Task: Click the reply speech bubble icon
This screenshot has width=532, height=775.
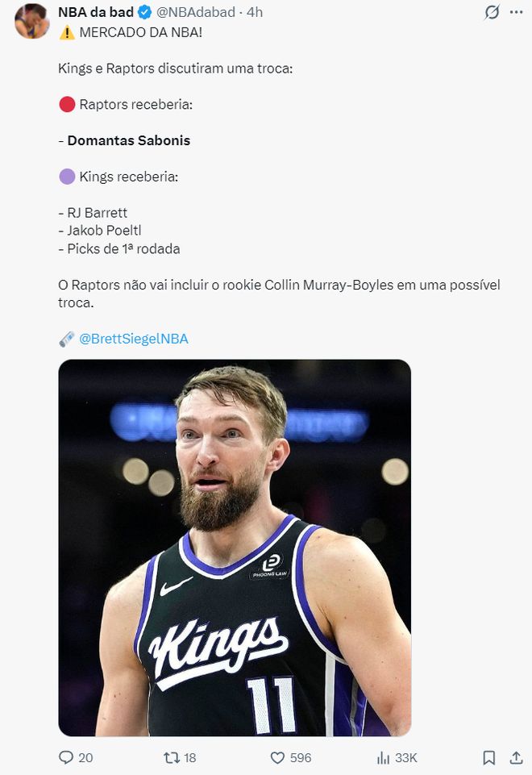Action: tap(66, 757)
